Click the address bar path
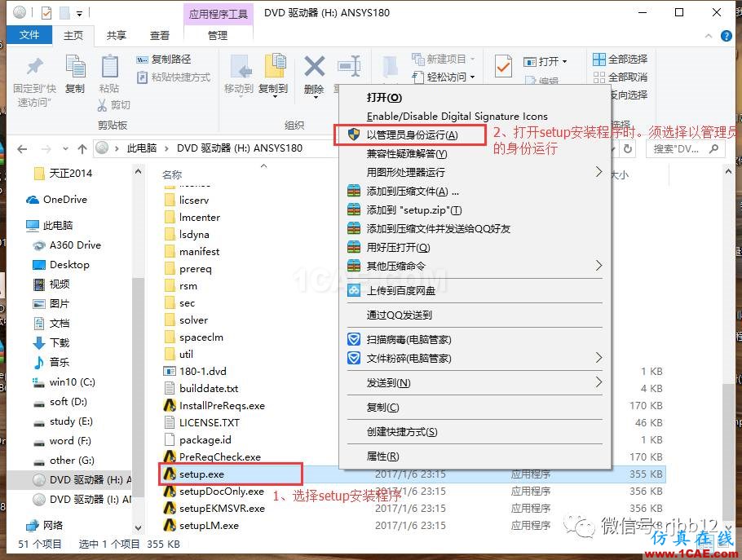 click(x=215, y=148)
